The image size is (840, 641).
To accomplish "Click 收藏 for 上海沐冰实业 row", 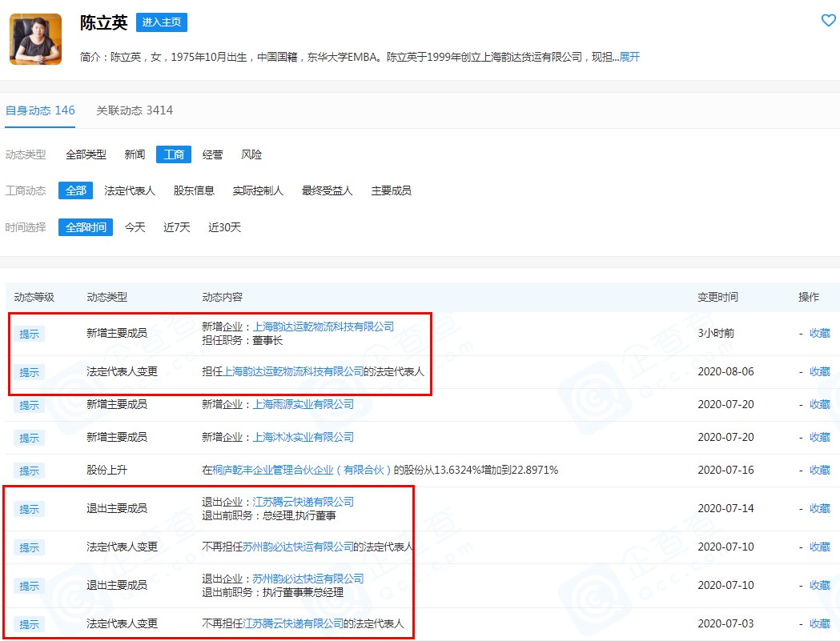I will point(820,438).
